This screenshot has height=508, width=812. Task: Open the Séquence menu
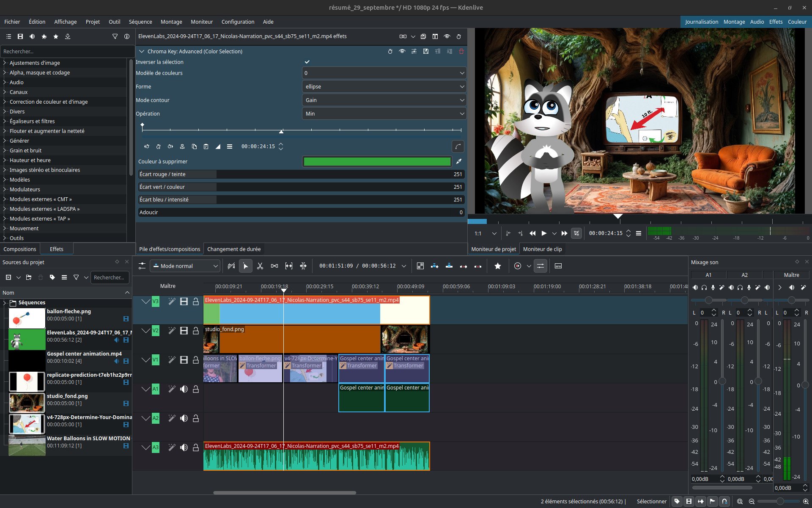click(x=140, y=22)
